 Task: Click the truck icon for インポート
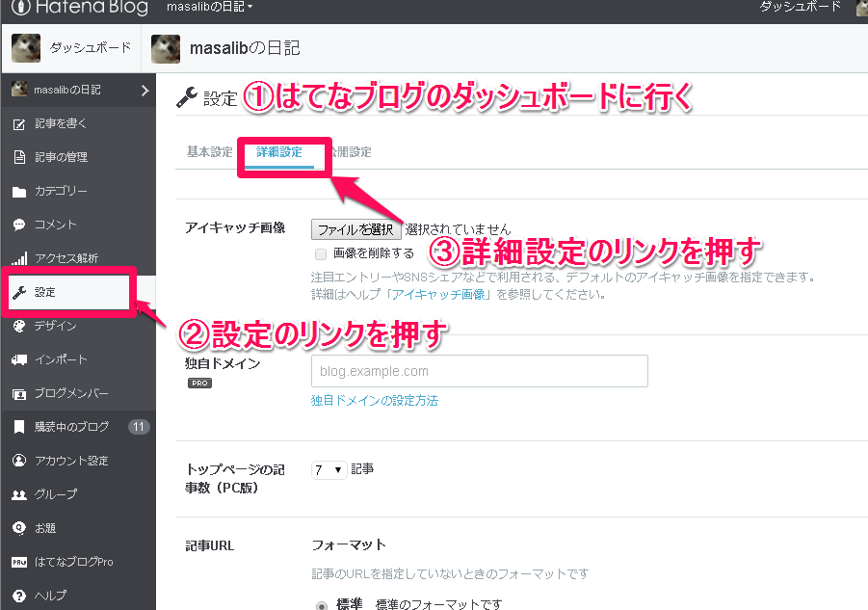19,359
